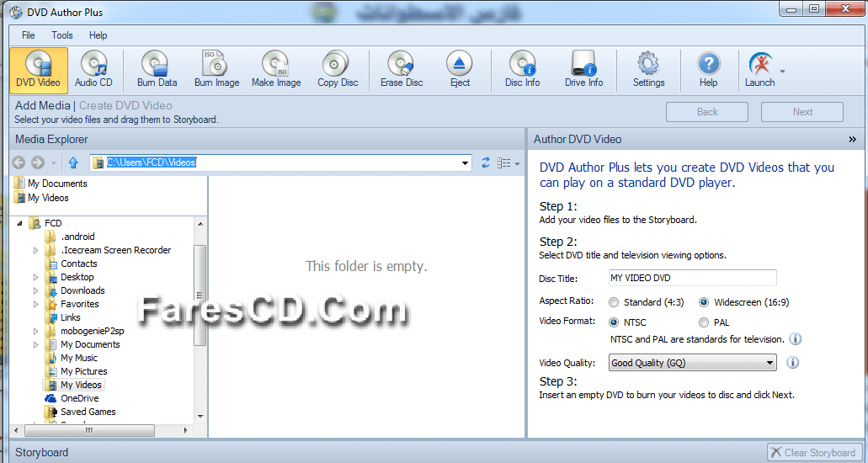Click tree vertical scrollbar up arrow
Image resolution: width=868 pixels, height=463 pixels.
click(200, 224)
